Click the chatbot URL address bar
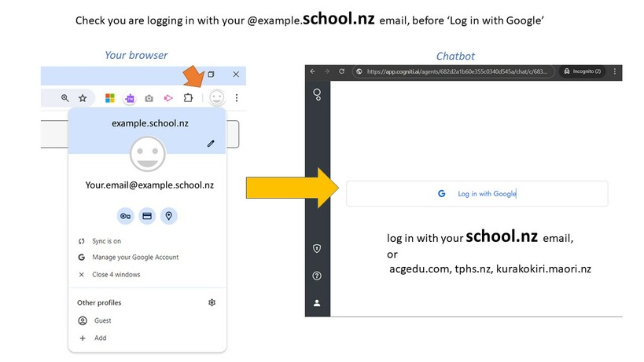 (454, 71)
